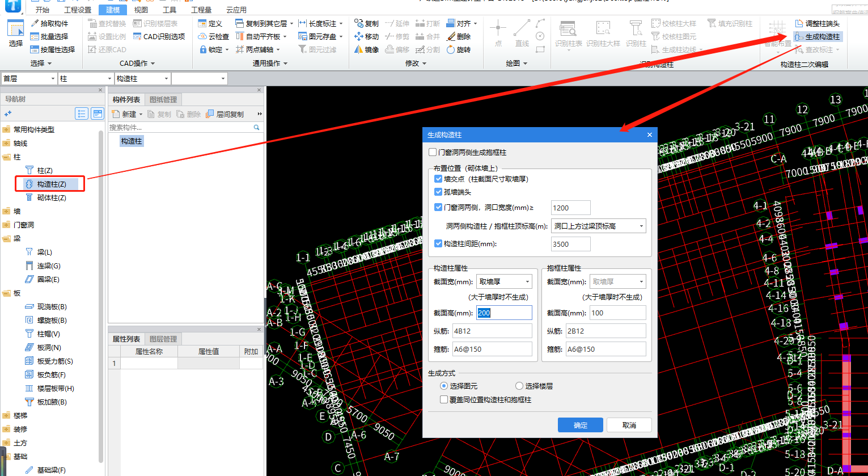Click the search magnifier in 搜索构件
Image resolution: width=868 pixels, height=476 pixels.
pos(256,128)
